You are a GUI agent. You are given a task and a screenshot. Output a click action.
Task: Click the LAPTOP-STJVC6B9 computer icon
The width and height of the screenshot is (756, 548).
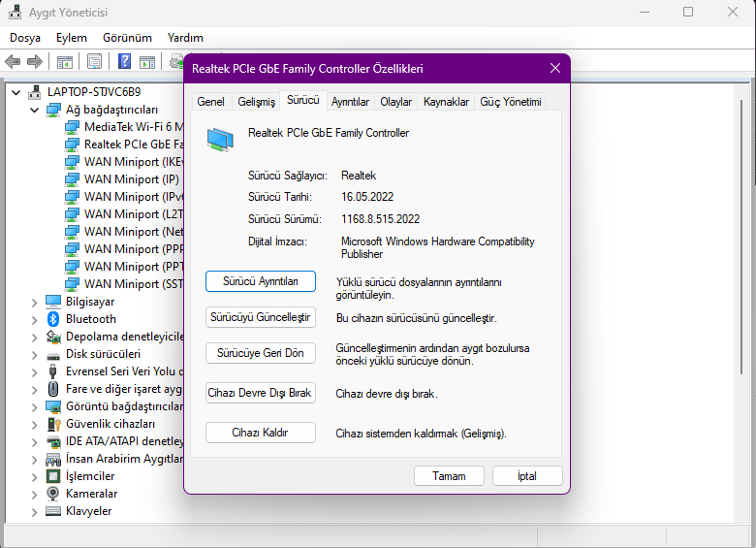(34, 91)
